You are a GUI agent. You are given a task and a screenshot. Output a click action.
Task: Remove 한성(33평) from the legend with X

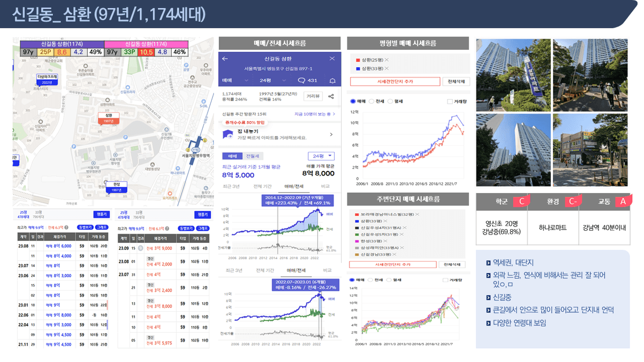pyautogui.click(x=387, y=241)
